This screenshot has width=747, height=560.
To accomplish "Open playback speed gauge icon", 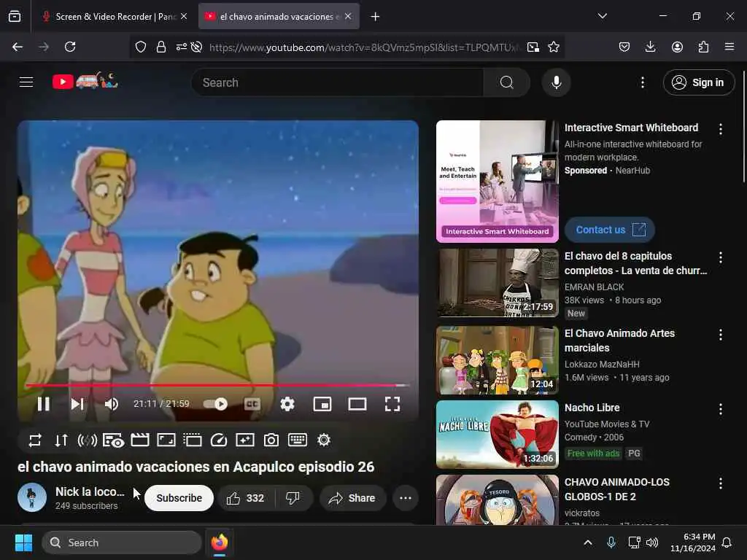I will point(219,440).
